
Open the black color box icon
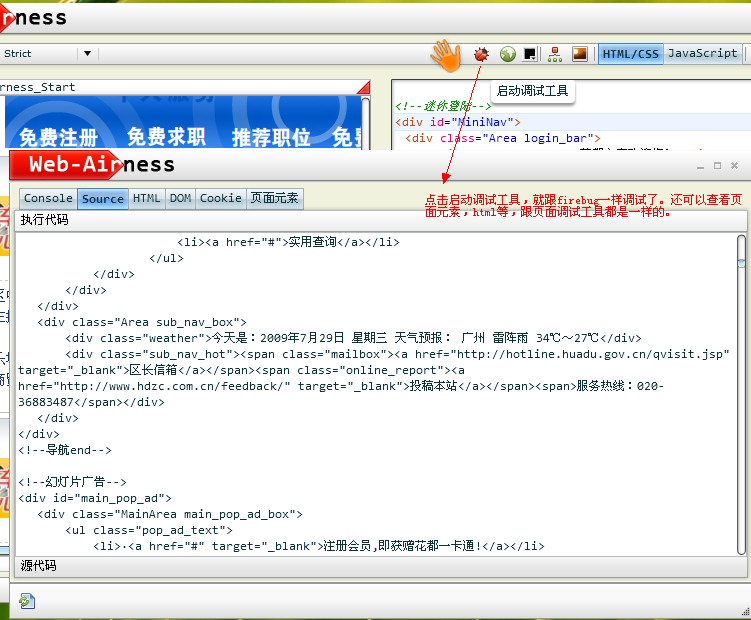530,54
